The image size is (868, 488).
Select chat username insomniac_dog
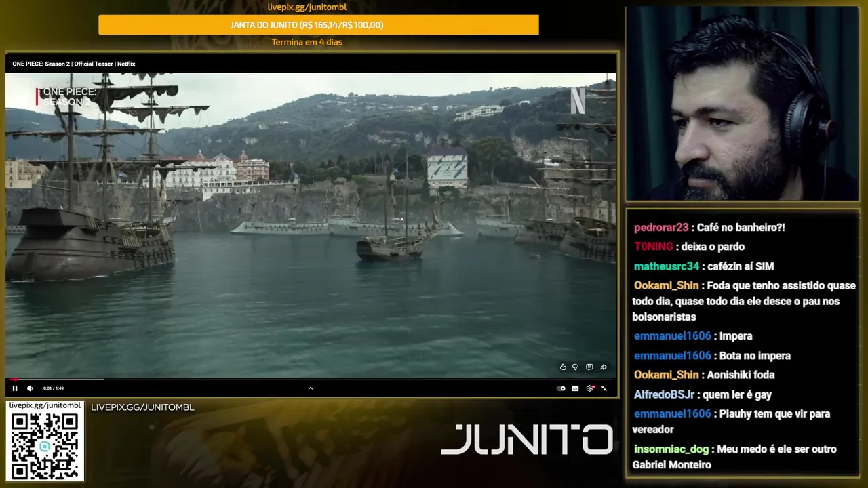tap(671, 449)
